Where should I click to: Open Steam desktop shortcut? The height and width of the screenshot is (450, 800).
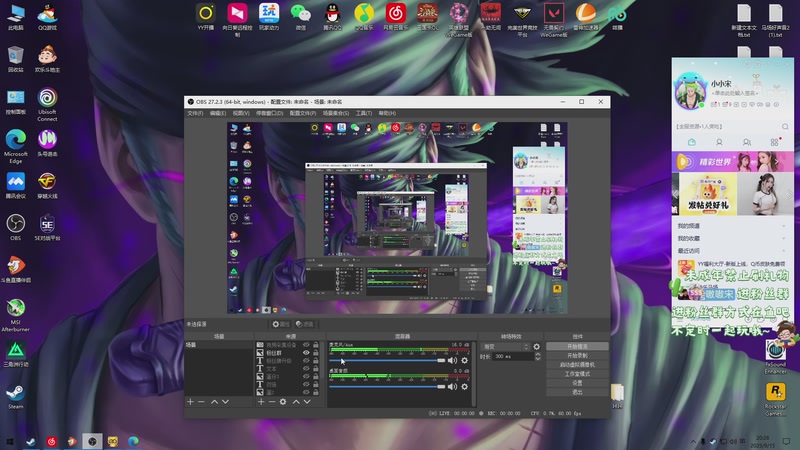coord(15,397)
